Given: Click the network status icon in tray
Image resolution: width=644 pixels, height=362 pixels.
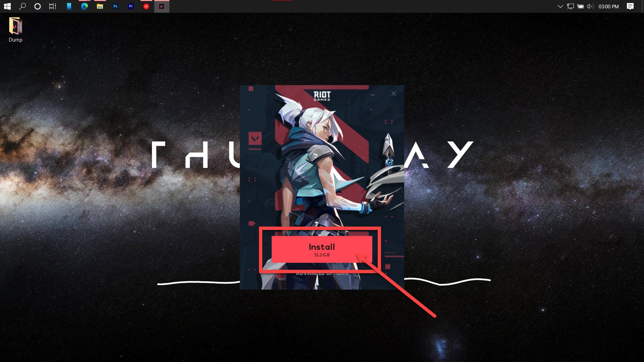Looking at the screenshot, I should (571, 6).
